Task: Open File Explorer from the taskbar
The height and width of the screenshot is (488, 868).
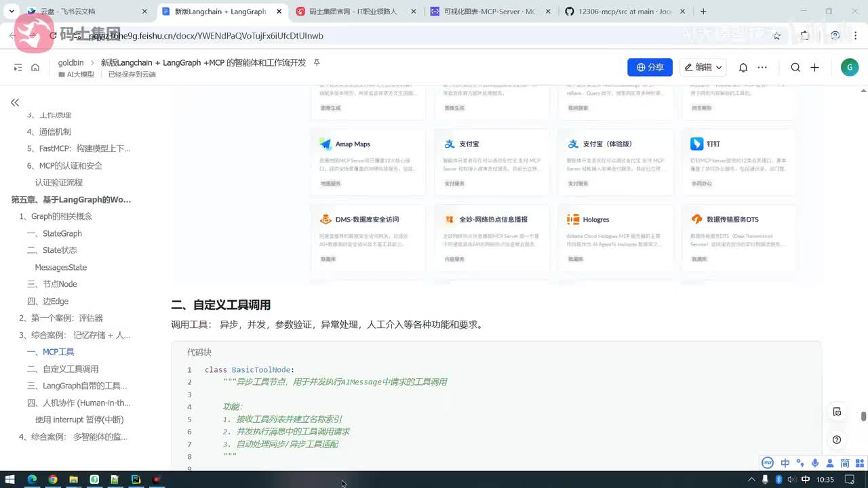Action: pos(73,479)
